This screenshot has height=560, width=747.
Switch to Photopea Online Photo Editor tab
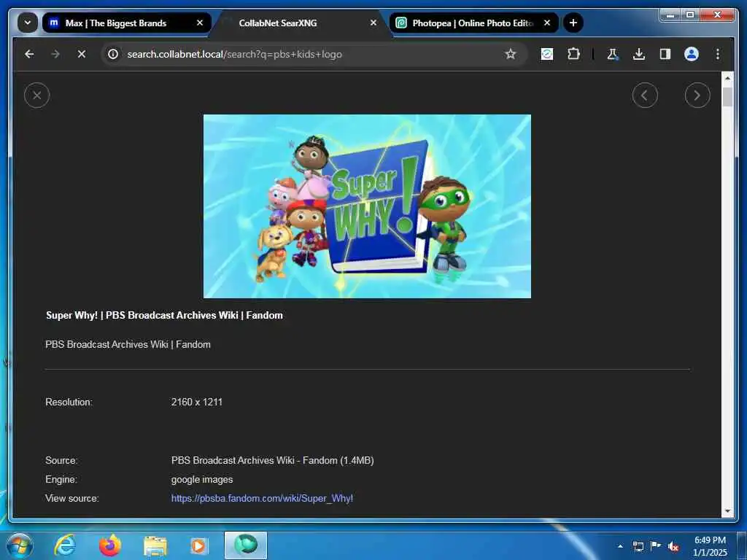coord(474,23)
